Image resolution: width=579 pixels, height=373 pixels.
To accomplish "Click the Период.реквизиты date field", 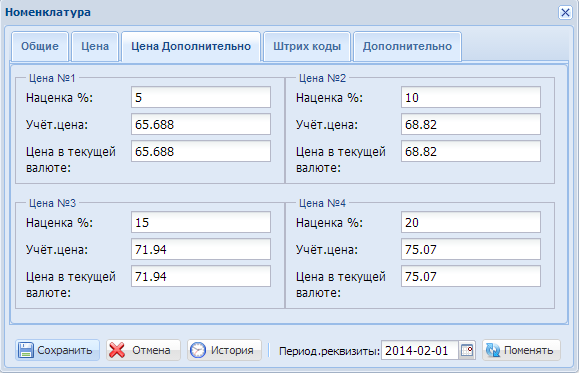I will pos(420,350).
